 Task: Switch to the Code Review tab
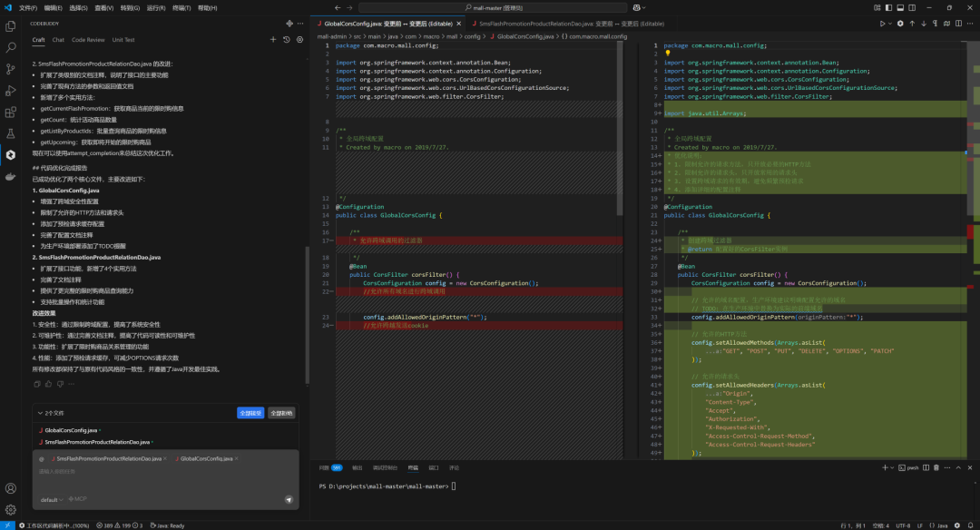(88, 40)
